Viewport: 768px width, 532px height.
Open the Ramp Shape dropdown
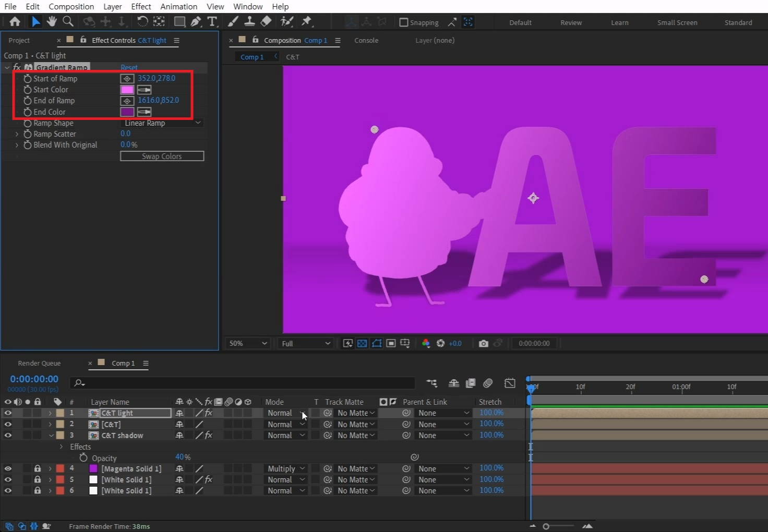162,123
